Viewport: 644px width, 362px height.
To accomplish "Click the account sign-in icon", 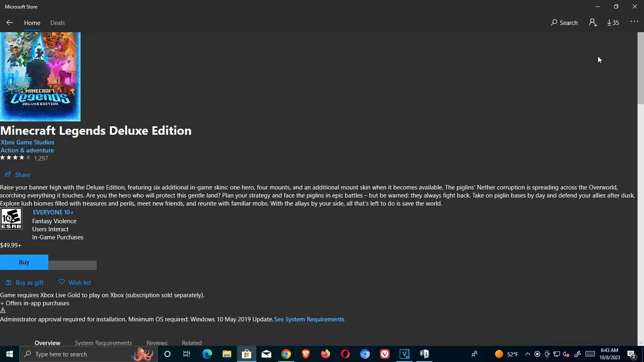I will coord(592,23).
